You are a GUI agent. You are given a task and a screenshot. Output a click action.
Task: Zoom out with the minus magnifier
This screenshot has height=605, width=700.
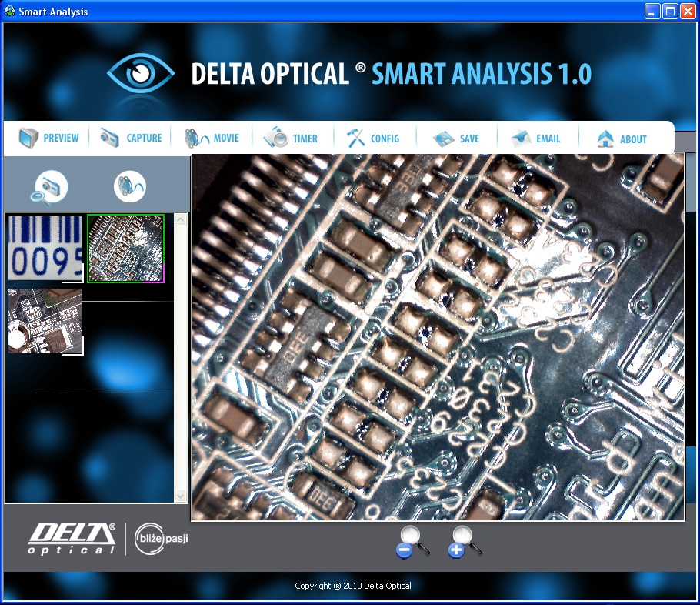click(412, 543)
